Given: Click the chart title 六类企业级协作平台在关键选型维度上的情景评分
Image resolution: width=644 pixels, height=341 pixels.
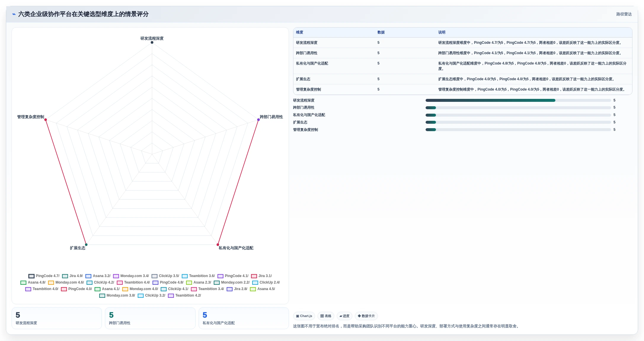Looking at the screenshot, I should click(83, 14).
